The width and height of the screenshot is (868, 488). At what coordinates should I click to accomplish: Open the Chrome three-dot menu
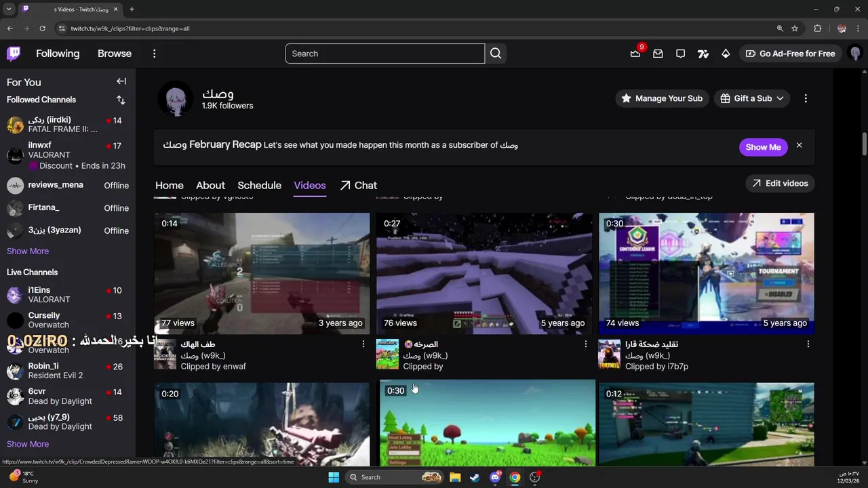pos(858,28)
